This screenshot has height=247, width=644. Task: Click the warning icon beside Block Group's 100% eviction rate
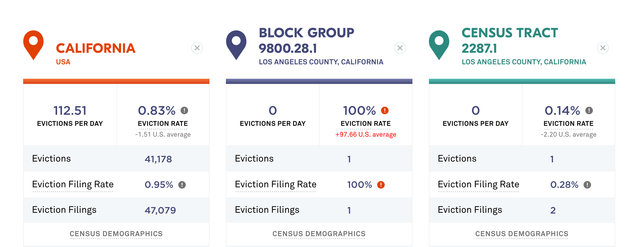pyautogui.click(x=384, y=111)
